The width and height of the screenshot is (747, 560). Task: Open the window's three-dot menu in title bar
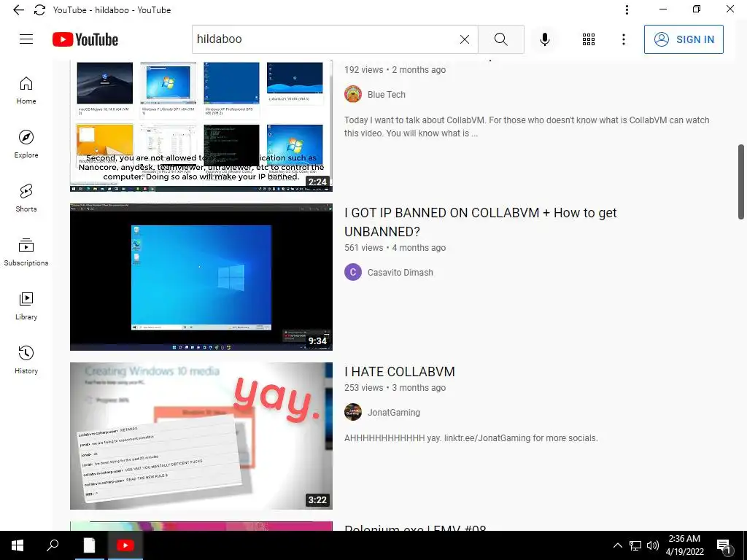tap(627, 9)
